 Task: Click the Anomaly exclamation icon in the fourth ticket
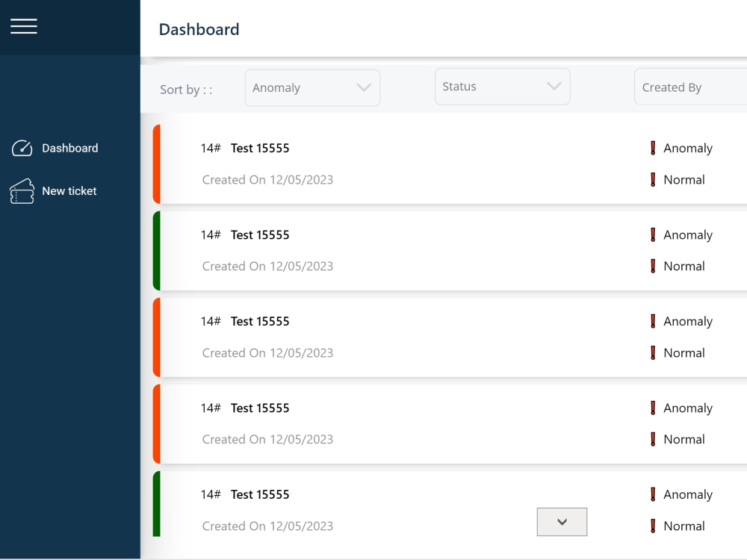click(x=653, y=408)
